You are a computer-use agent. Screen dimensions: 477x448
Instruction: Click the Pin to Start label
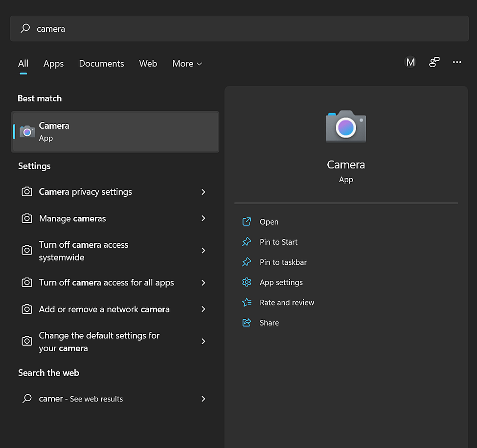coord(278,242)
